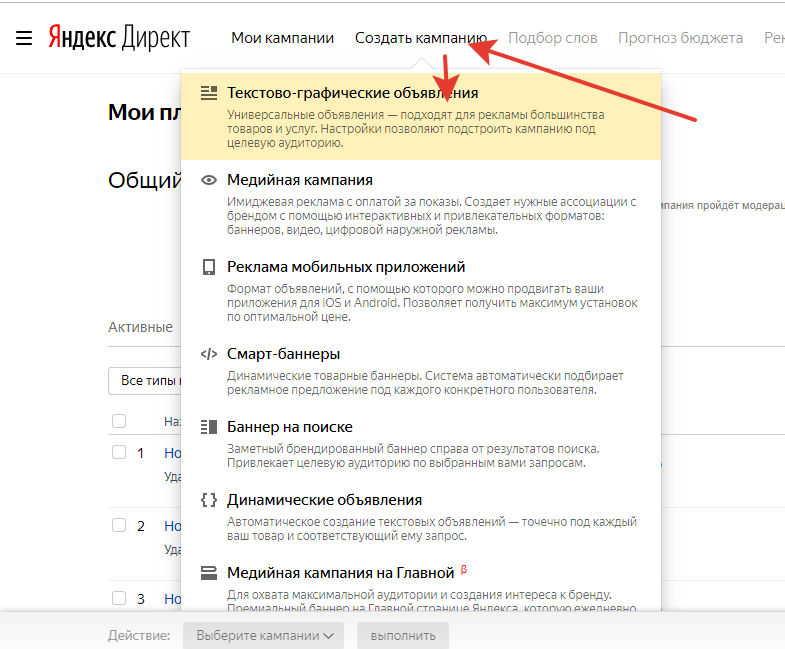Check the checkbox for campaign row 1
This screenshot has height=649, width=785.
pyautogui.click(x=119, y=452)
